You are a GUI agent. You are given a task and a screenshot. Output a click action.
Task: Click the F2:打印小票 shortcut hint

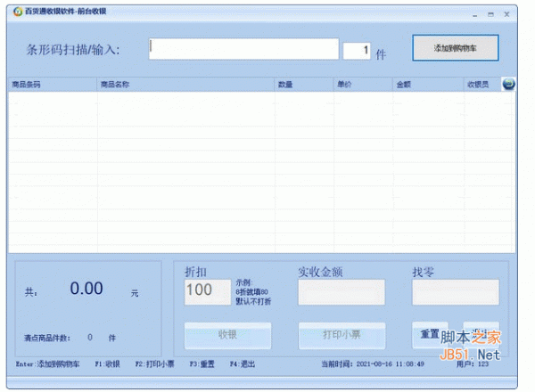(154, 364)
